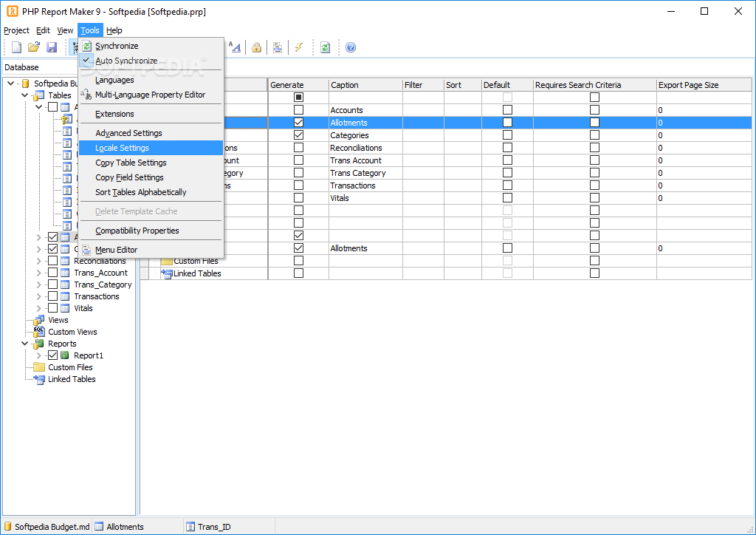Click the Synchronize toolbar icon beside Help
756x535 pixels.
click(326, 47)
